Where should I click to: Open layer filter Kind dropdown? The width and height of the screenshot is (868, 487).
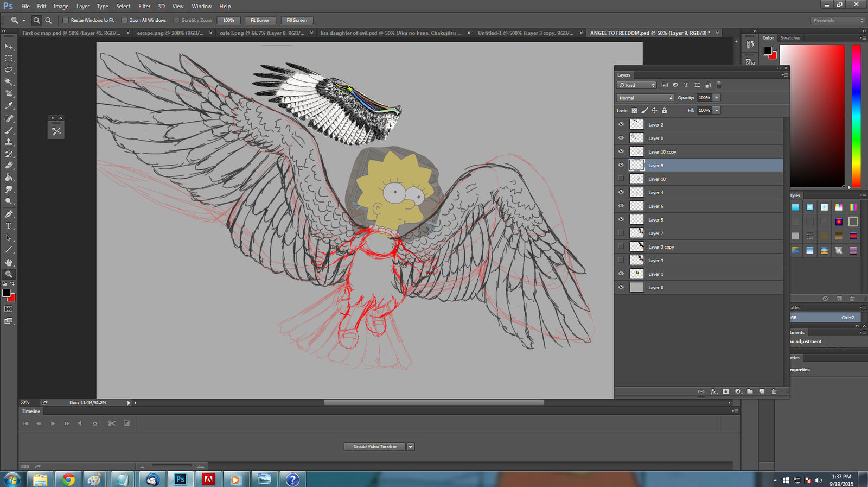click(x=636, y=85)
